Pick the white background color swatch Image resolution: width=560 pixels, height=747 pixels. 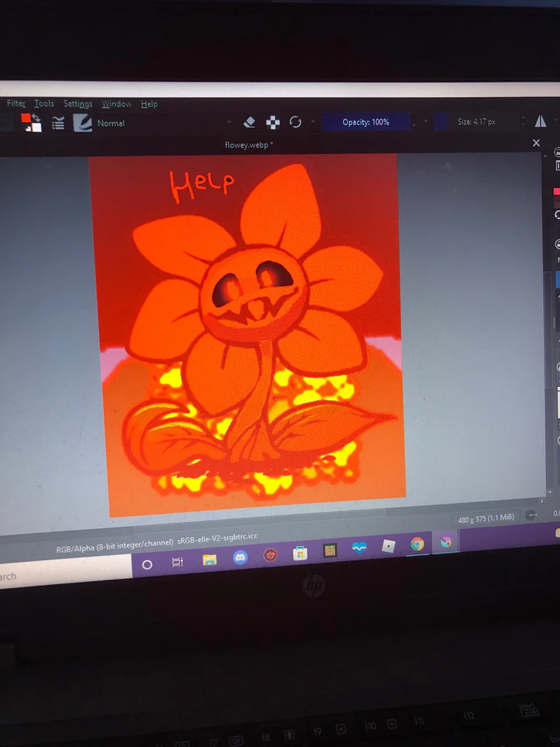click(36, 128)
